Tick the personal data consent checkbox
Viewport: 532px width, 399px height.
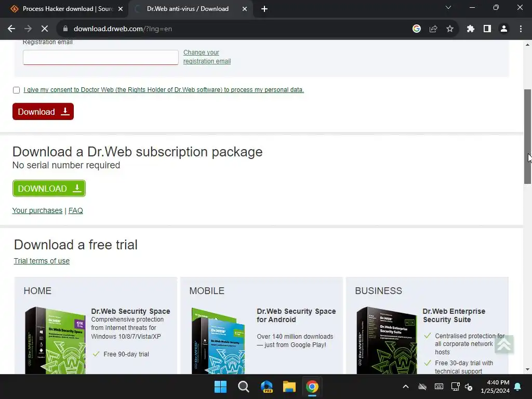click(16, 90)
